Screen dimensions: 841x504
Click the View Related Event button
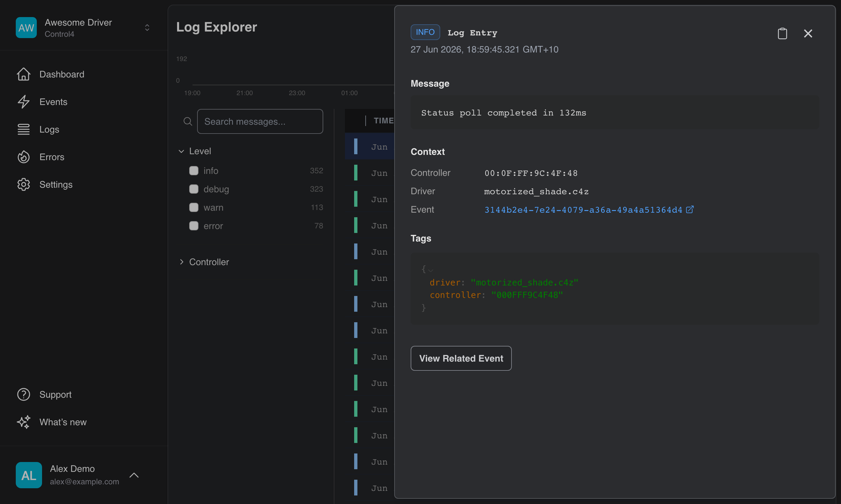461,358
